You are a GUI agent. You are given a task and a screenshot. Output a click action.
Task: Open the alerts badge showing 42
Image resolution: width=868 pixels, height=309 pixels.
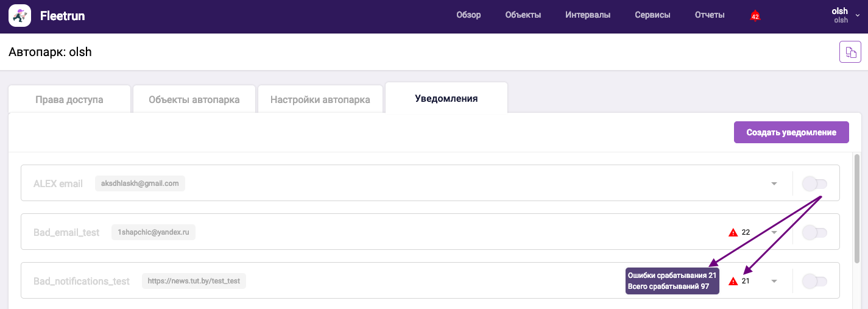755,16
